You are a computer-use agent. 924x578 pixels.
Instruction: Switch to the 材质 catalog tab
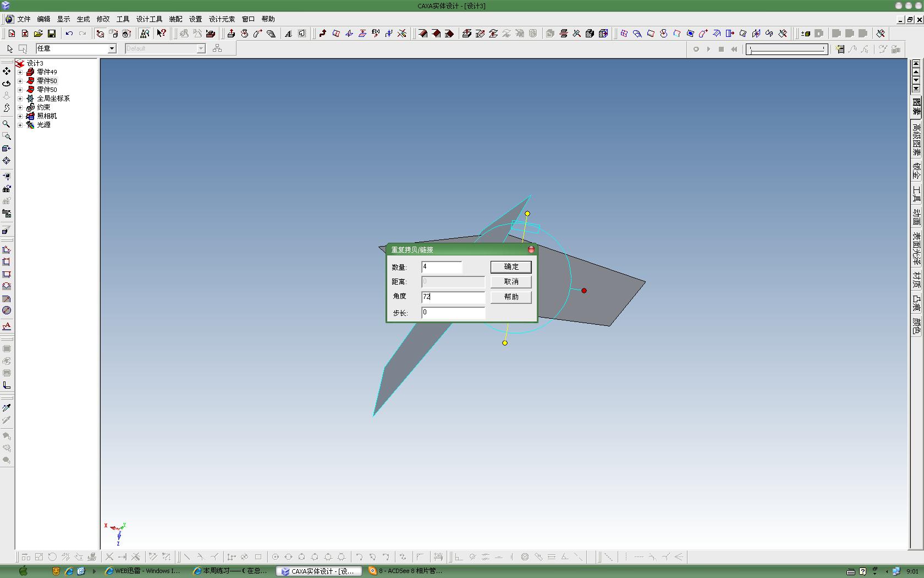tap(916, 280)
